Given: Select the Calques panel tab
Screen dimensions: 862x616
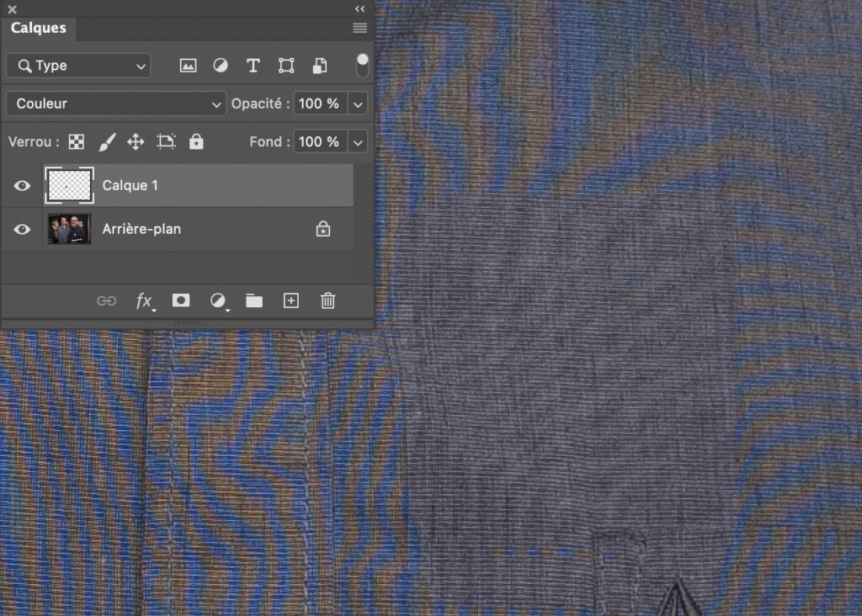Looking at the screenshot, I should [39, 28].
